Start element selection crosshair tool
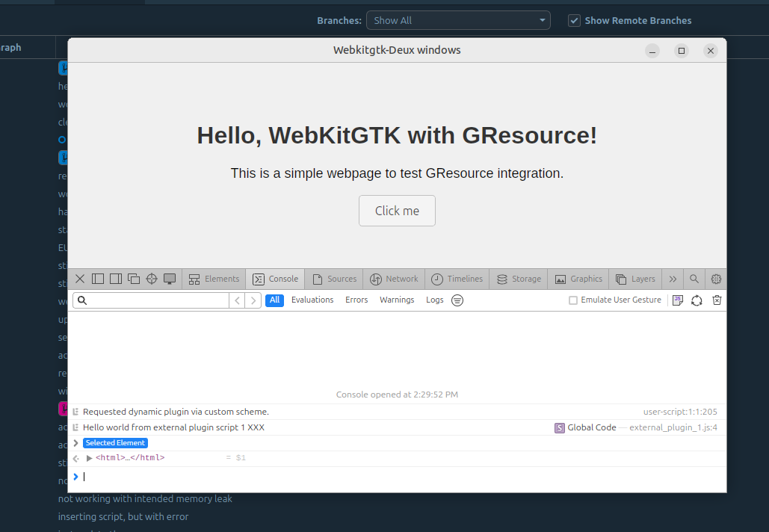Screen dimensions: 769x532 (x=152, y=279)
